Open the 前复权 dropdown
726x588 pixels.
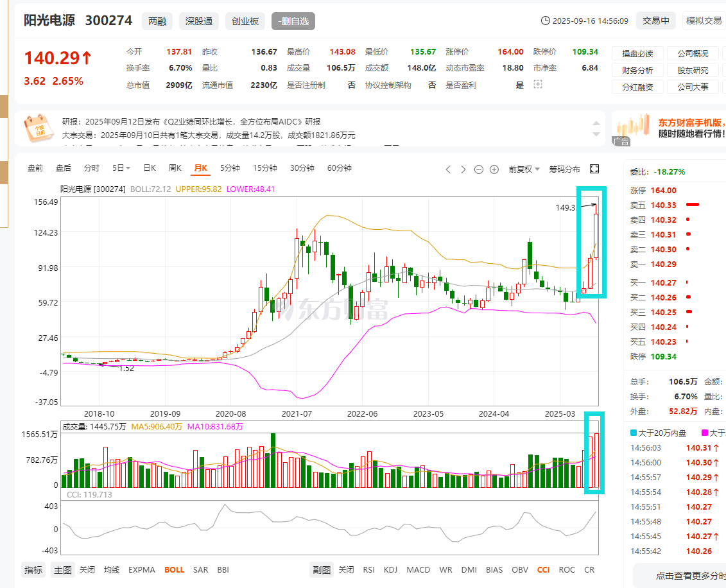[x=524, y=169]
